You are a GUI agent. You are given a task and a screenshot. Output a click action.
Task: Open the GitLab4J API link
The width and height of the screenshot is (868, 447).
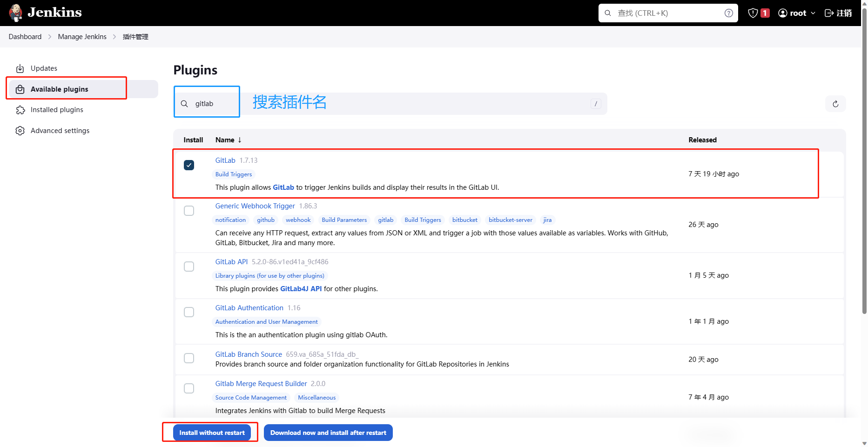[301, 289]
